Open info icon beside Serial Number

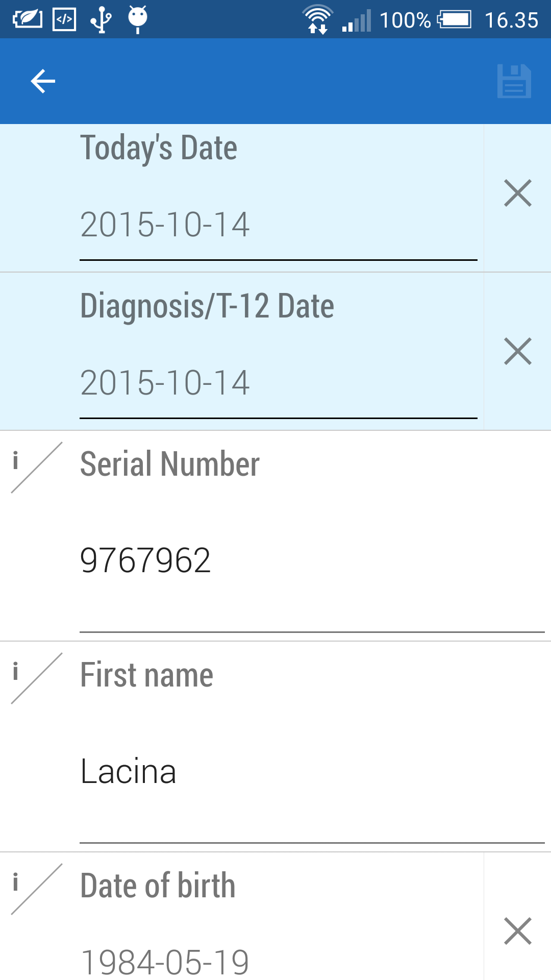pyautogui.click(x=15, y=461)
